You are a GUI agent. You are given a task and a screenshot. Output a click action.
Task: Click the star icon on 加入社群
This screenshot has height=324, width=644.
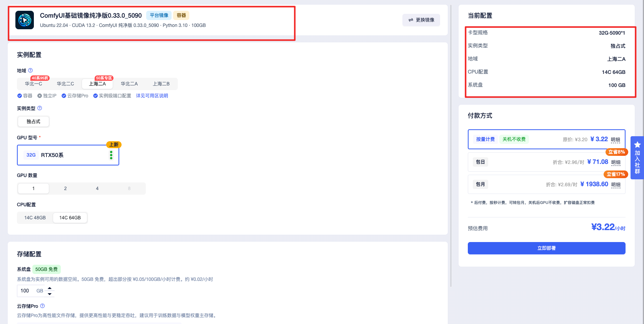click(637, 145)
